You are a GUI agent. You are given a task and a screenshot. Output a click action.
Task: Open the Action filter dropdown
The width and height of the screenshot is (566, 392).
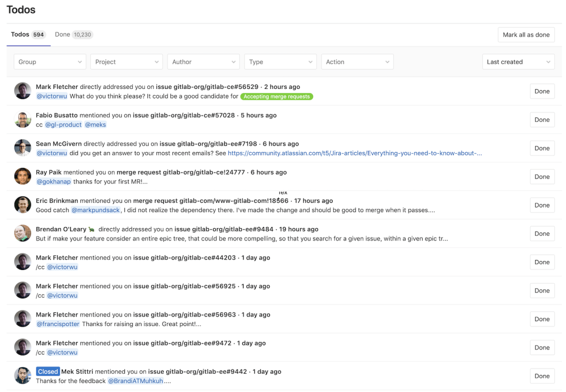pyautogui.click(x=357, y=61)
